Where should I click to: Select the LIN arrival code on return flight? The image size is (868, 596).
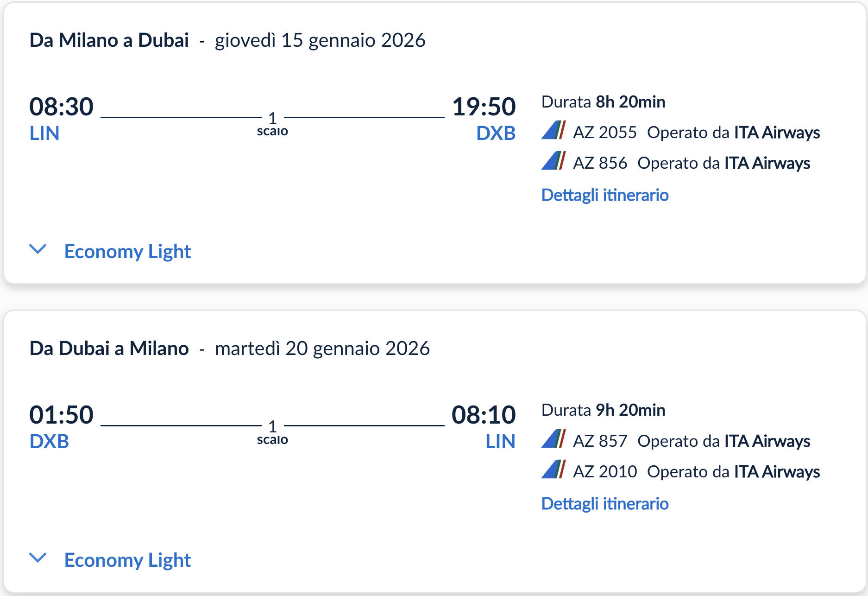coord(501,442)
